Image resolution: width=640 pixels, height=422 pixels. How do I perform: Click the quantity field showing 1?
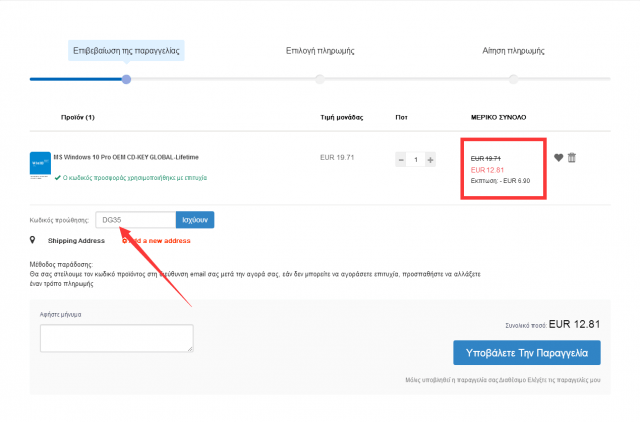pos(416,160)
